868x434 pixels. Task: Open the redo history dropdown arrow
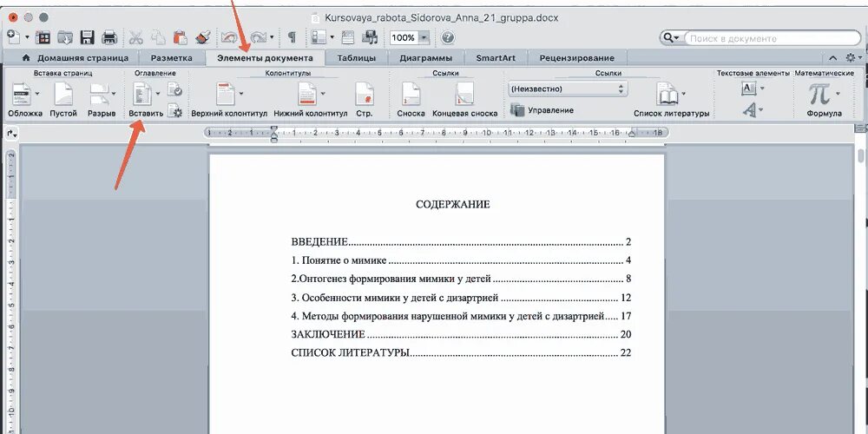pos(272,37)
